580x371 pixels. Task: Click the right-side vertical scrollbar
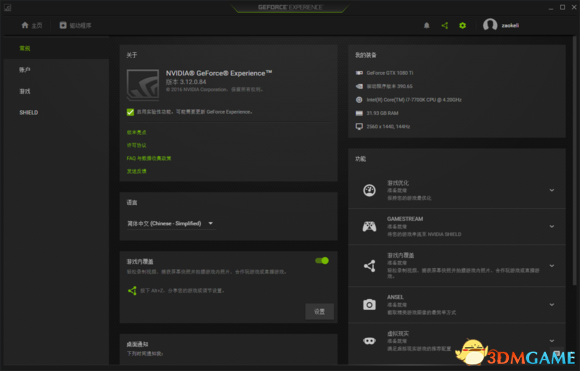pos(574,161)
